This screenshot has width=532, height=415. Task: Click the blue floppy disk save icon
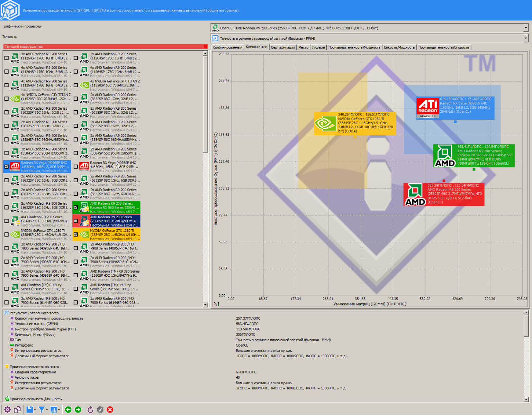(29, 410)
